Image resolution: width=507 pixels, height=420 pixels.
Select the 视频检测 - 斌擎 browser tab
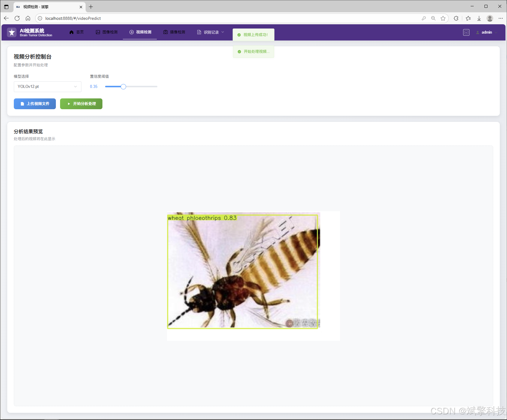click(x=50, y=7)
